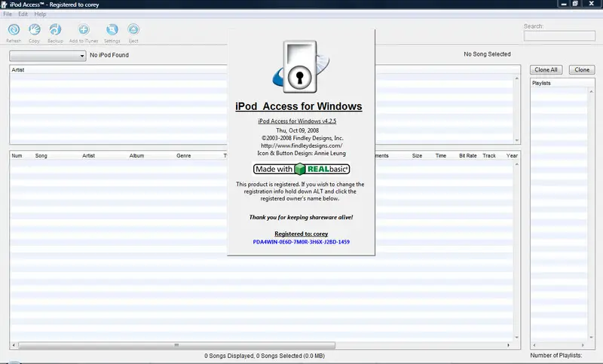Click the artist list scroll up arrow

517,78
